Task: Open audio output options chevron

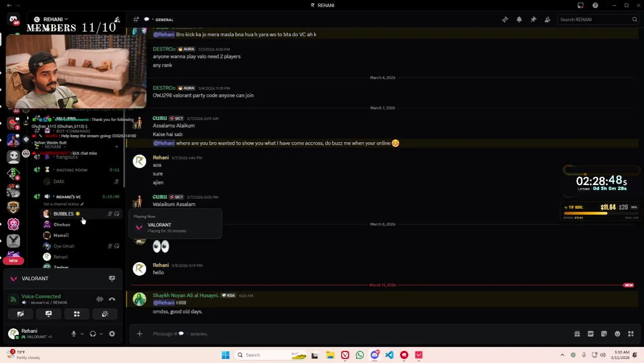Action: click(101, 334)
